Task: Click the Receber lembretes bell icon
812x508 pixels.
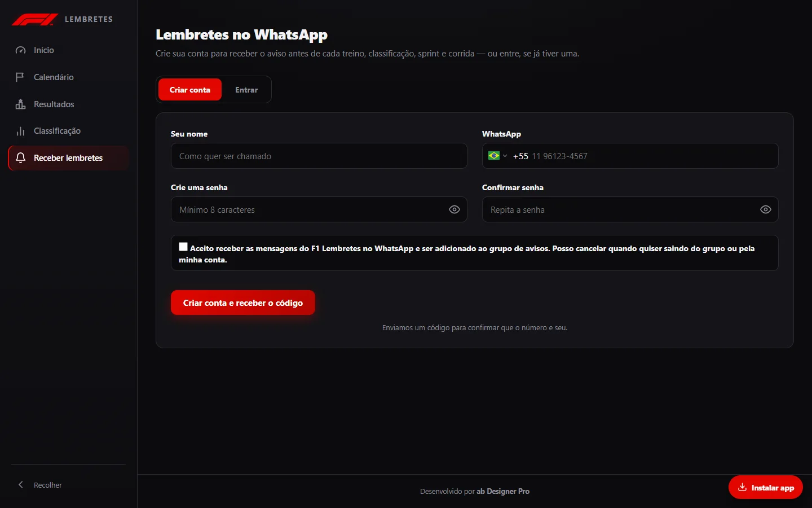Action: 21,158
